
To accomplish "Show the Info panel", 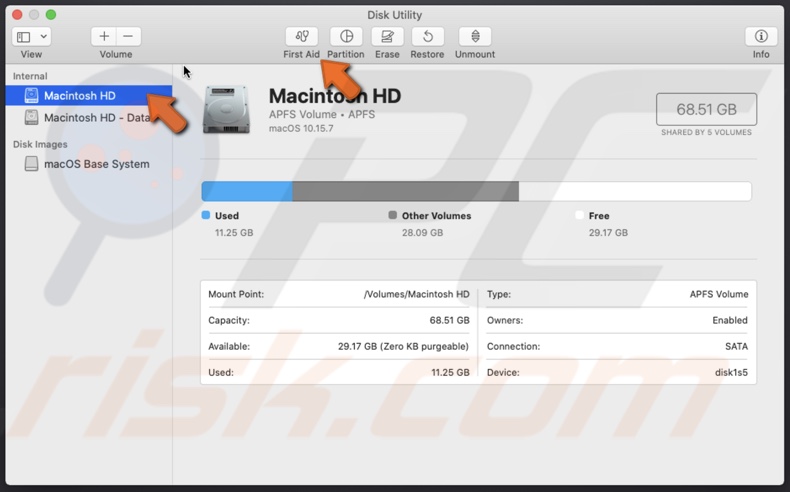I will tap(761, 37).
